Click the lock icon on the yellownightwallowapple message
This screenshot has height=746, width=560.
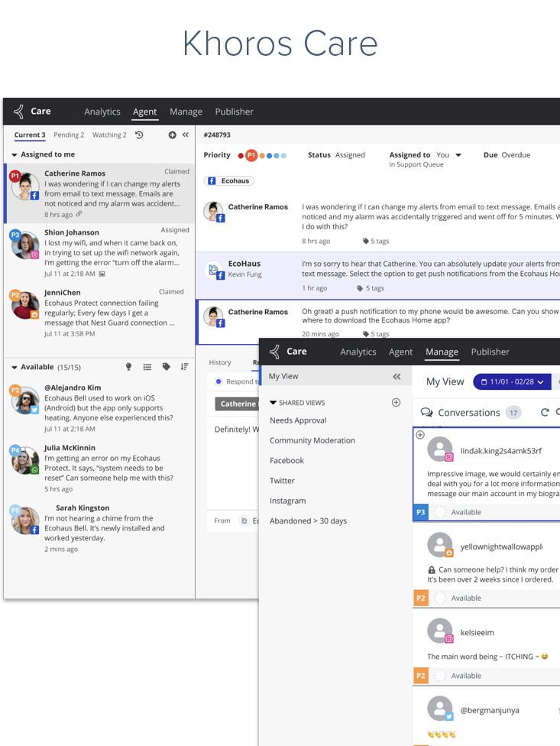(x=432, y=570)
